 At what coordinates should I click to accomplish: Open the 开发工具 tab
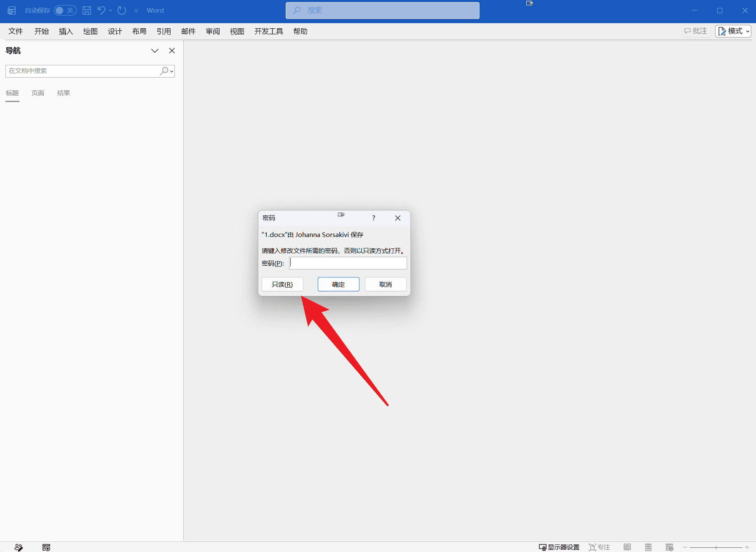click(268, 31)
